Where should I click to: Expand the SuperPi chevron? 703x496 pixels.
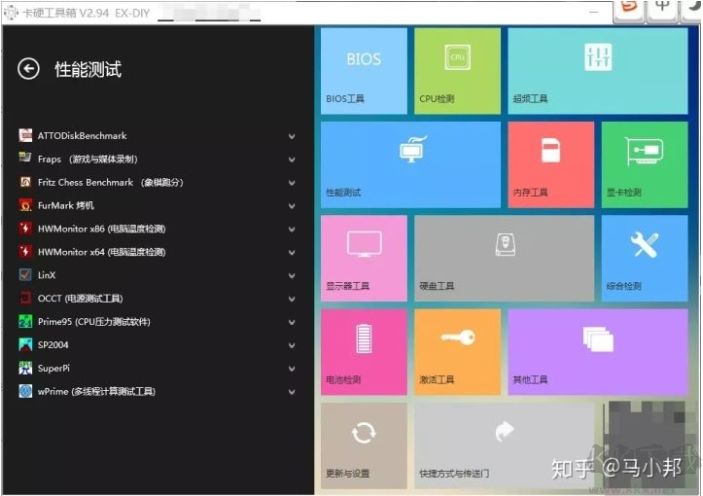pos(292,369)
